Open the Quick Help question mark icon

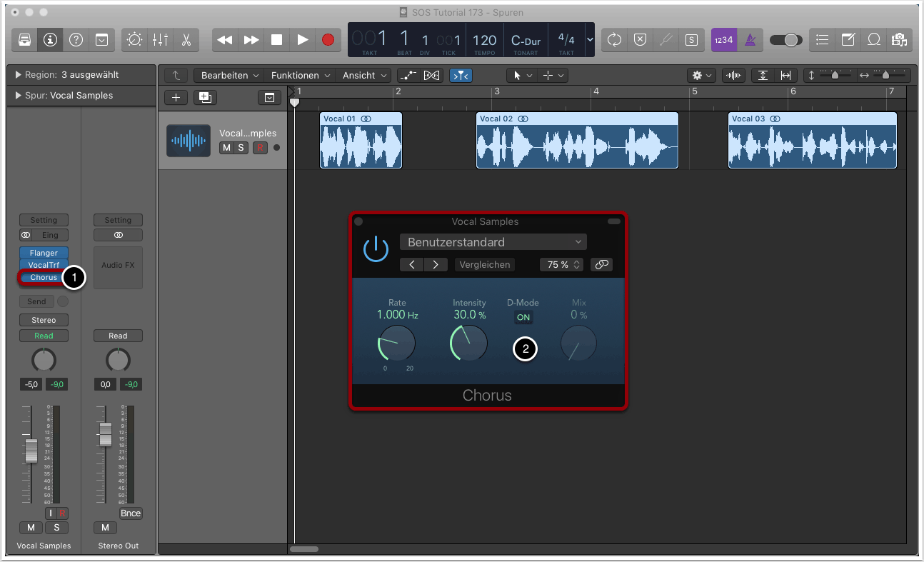click(76, 40)
